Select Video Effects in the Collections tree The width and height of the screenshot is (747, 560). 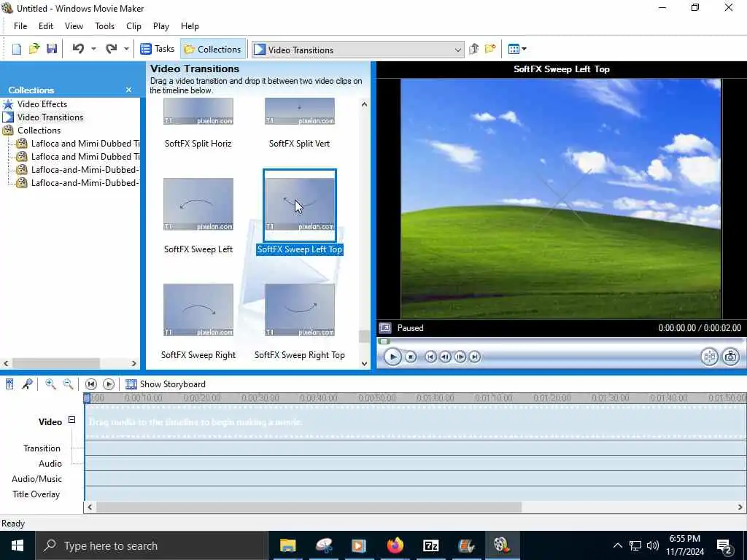coord(42,104)
